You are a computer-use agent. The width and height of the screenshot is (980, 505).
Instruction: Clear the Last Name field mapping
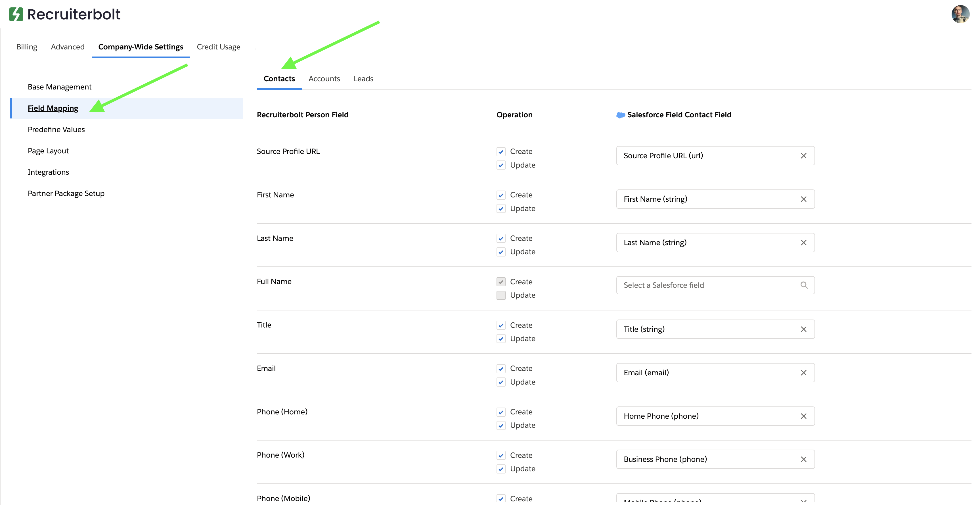[x=803, y=242]
